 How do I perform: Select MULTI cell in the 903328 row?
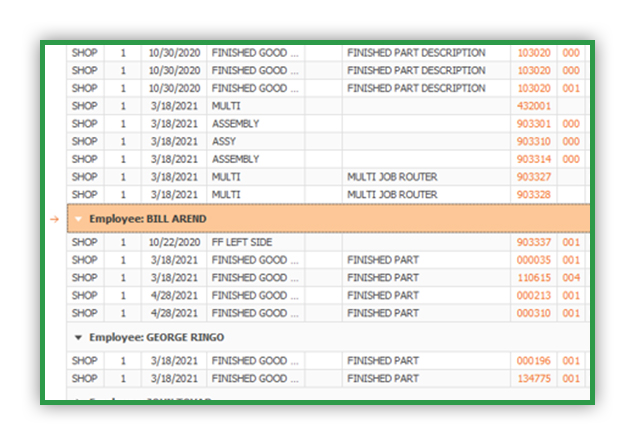click(256, 195)
